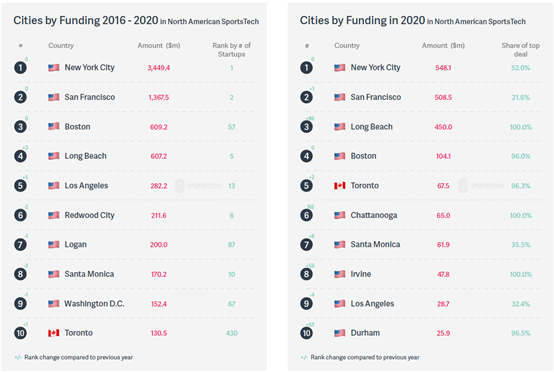This screenshot has width=554, height=373.
Task: Click the Canadian flag next to Toronto in left table
Action: (54, 333)
